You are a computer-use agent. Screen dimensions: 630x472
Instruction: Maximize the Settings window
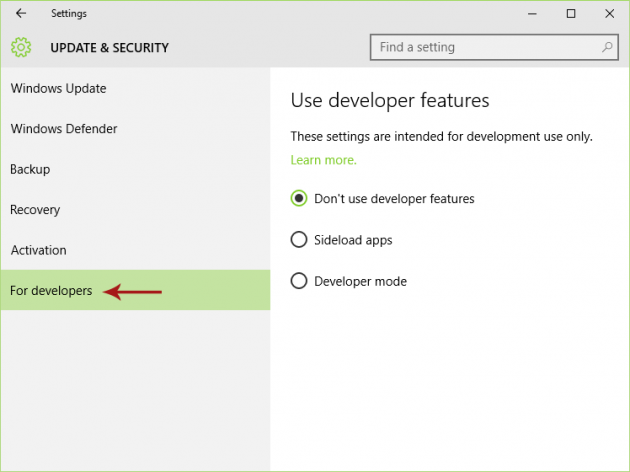571,14
